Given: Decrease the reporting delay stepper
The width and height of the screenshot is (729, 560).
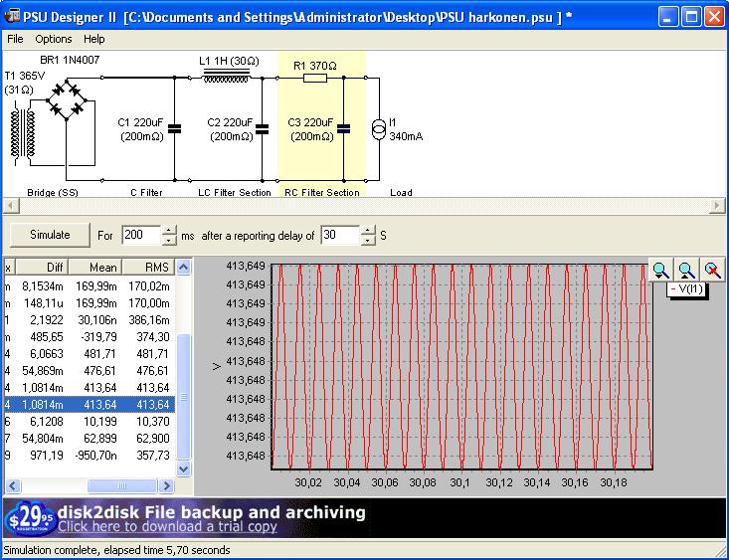Looking at the screenshot, I should pos(369,241).
